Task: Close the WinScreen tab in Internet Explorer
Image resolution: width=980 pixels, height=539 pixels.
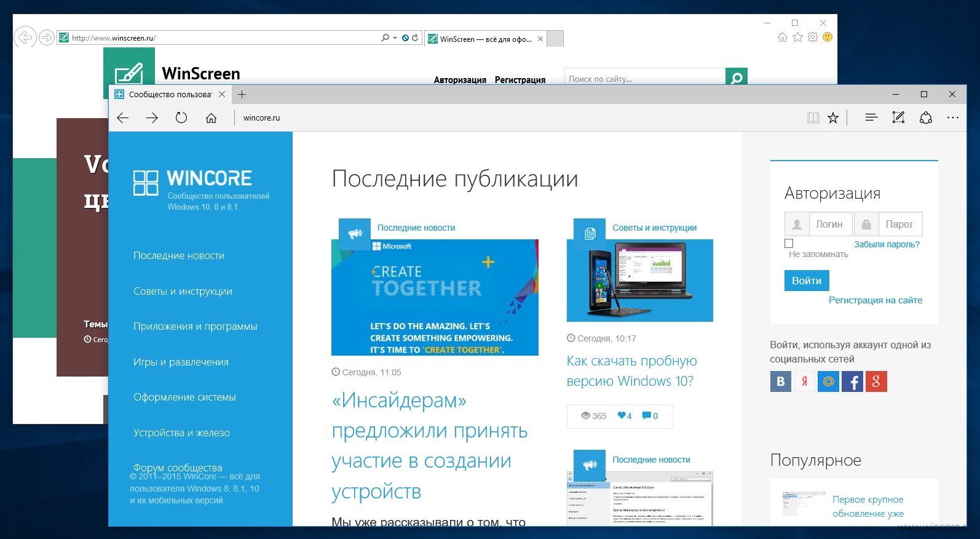Action: tap(540, 39)
